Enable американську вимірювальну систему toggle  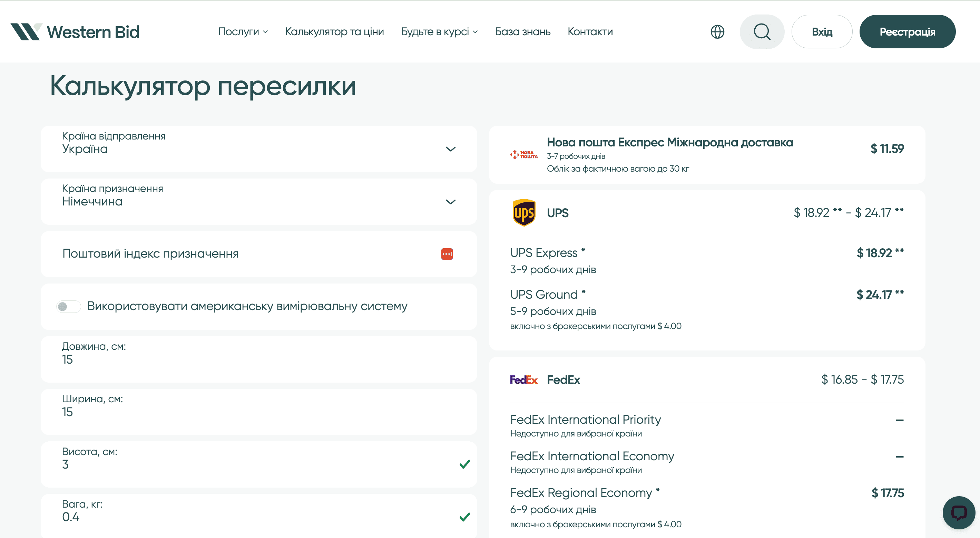(68, 306)
